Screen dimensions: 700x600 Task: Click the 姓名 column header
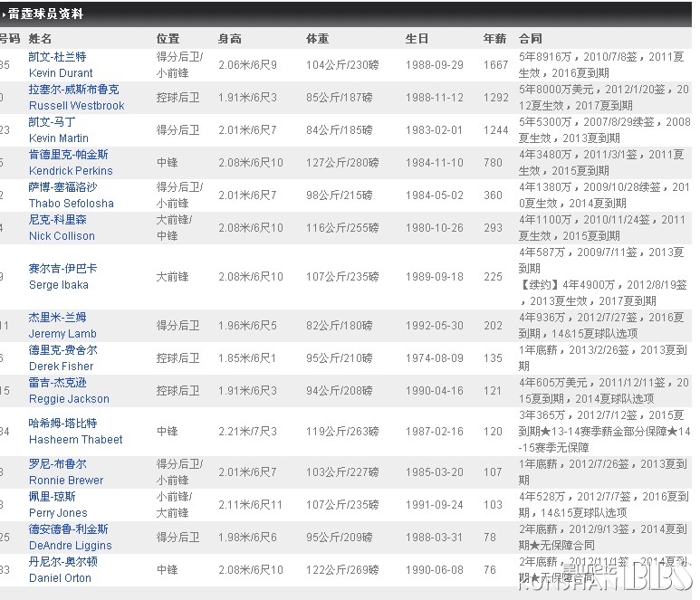click(x=40, y=39)
